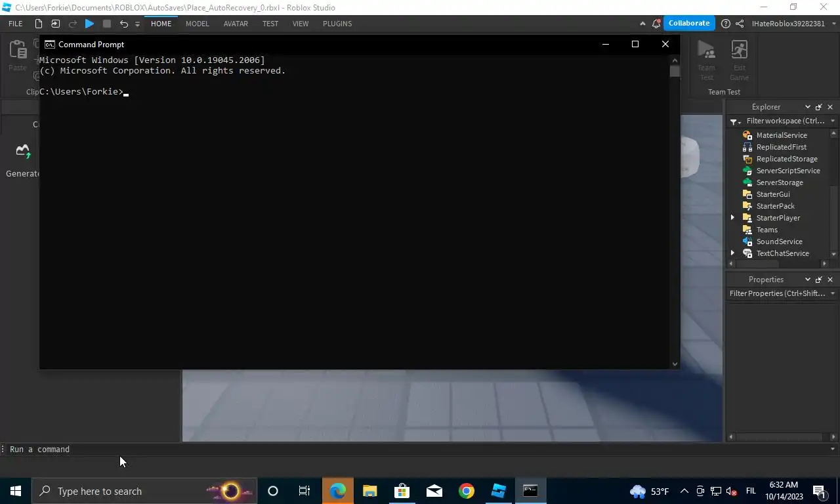Undock the Properties panel

[x=819, y=280]
